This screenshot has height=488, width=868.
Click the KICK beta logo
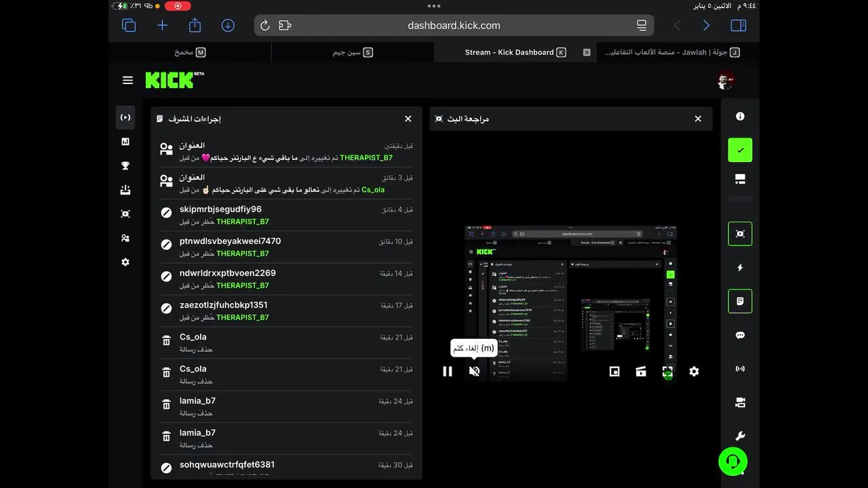(x=174, y=80)
